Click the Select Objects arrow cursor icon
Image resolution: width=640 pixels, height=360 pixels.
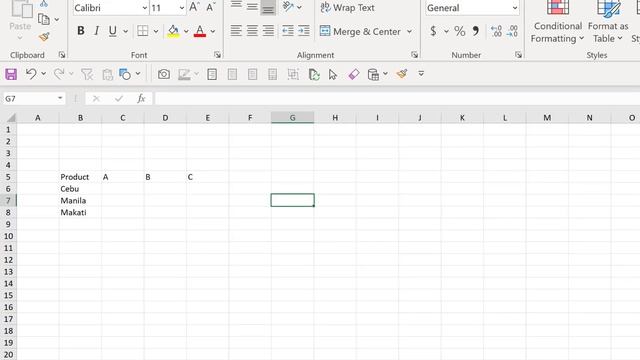coord(333,74)
